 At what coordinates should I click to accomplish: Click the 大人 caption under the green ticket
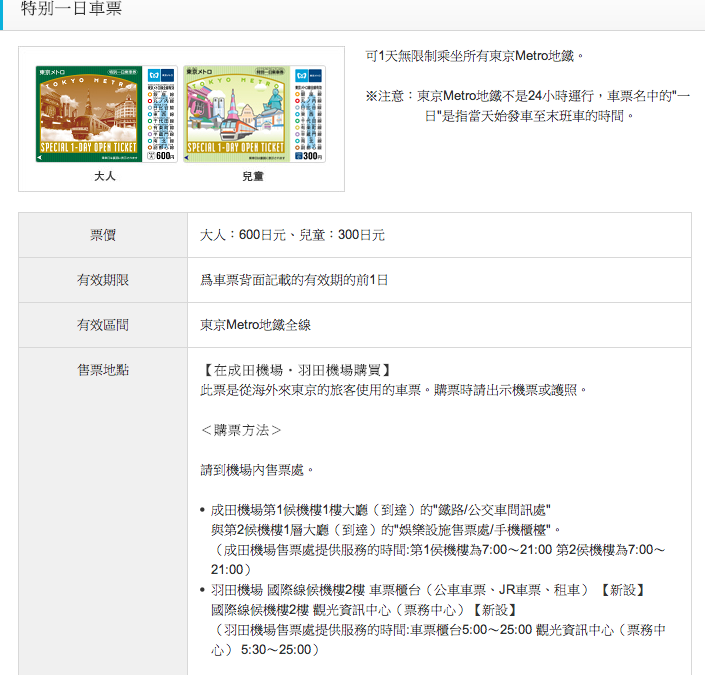coord(105,176)
